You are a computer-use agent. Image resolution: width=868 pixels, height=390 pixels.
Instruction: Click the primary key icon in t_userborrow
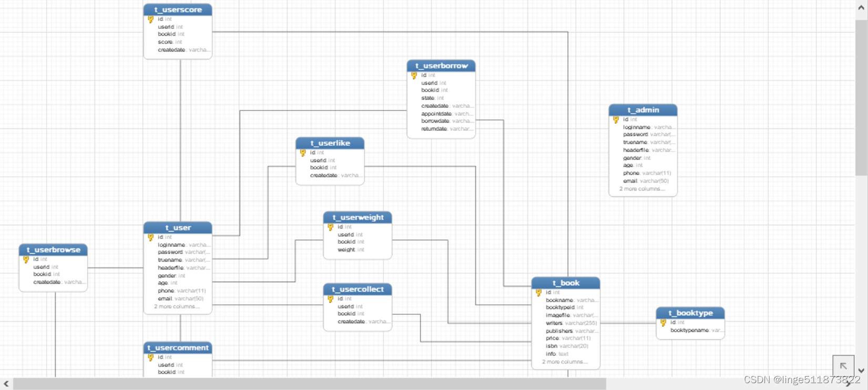[x=414, y=76]
